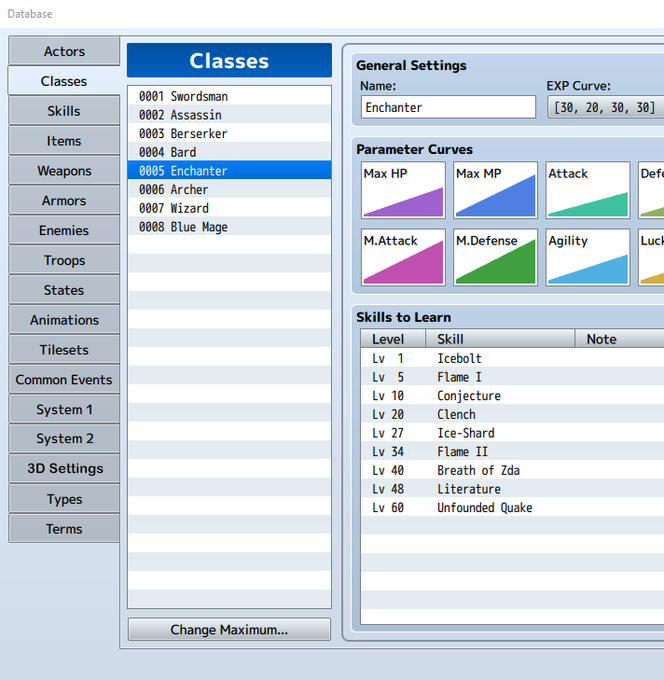The width and height of the screenshot is (664, 680).
Task: Select class 0002 Assassin
Action: click(229, 114)
